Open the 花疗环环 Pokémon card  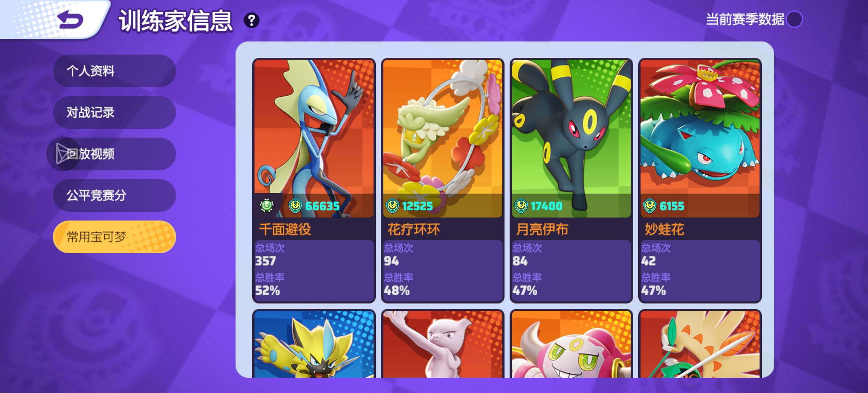coord(443,180)
